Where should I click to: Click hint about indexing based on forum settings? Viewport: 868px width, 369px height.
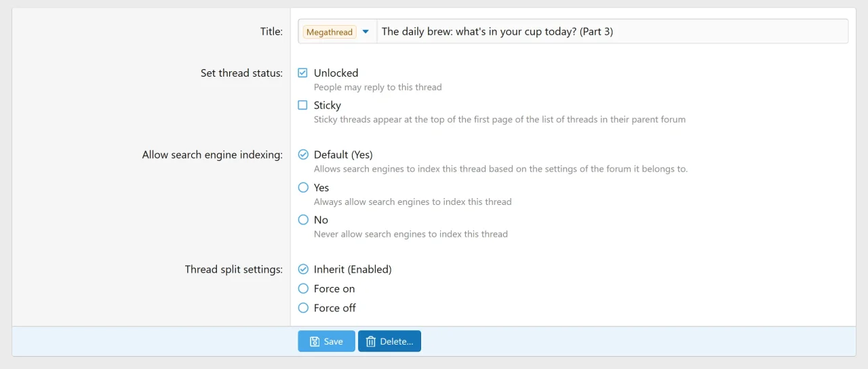click(500, 169)
